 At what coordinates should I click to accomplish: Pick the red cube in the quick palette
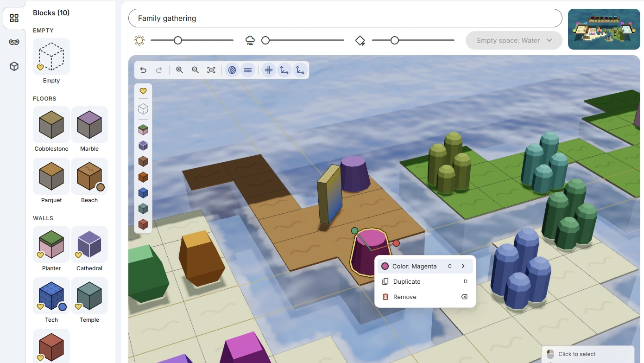[x=143, y=224]
